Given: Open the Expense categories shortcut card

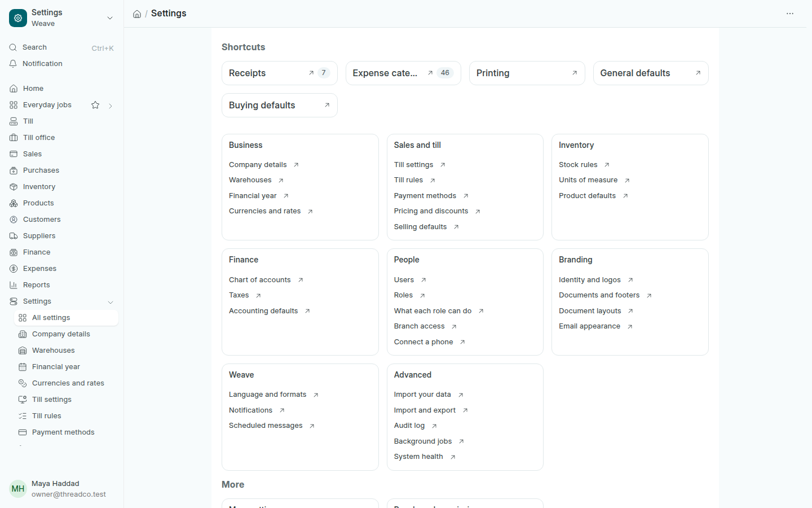Looking at the screenshot, I should coord(403,73).
